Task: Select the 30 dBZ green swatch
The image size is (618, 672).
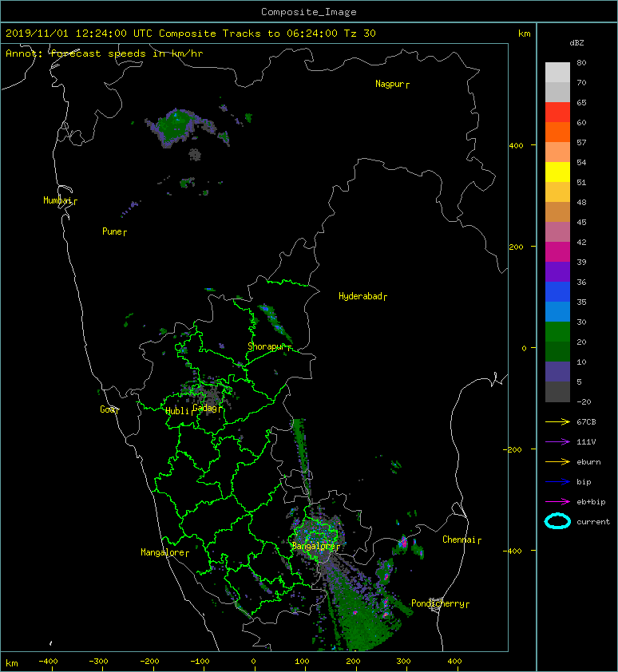Action: pyautogui.click(x=557, y=332)
